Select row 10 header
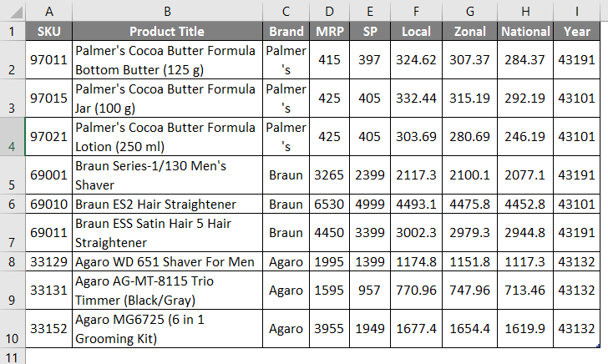The image size is (608, 364). [x=13, y=328]
